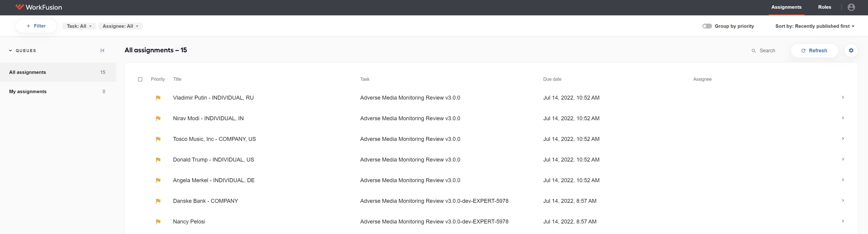The image size is (868, 234).
Task: Switch to the Roles tab
Action: coord(825,7)
